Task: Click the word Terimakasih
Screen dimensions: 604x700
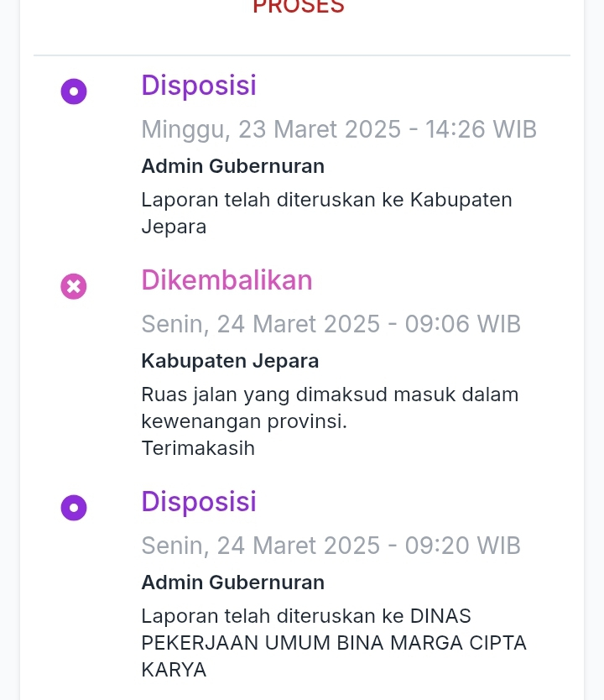Action: pos(198,448)
